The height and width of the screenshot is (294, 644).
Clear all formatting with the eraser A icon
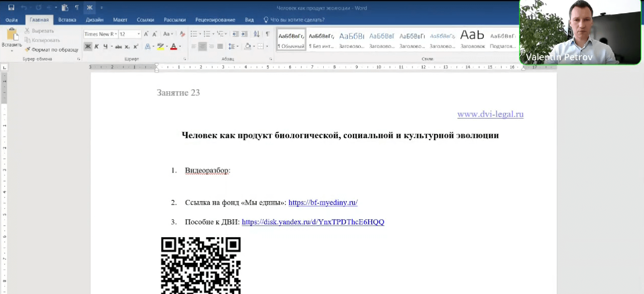[182, 34]
